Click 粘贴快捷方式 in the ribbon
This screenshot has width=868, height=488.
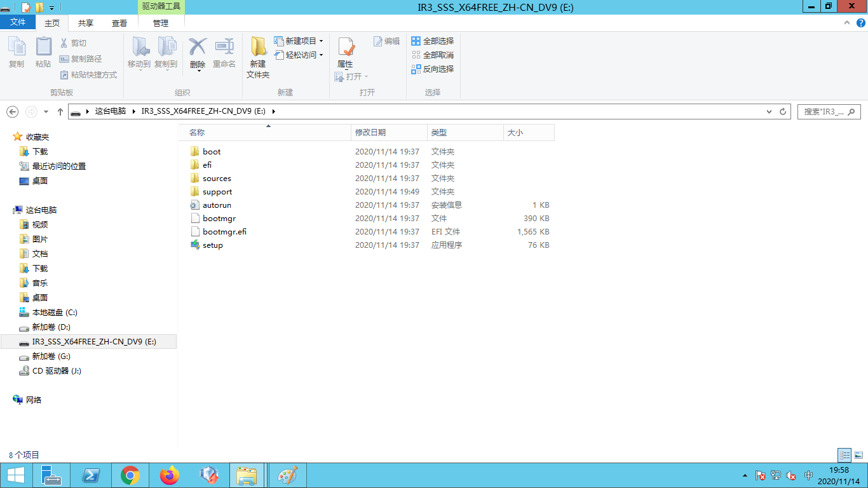[88, 74]
